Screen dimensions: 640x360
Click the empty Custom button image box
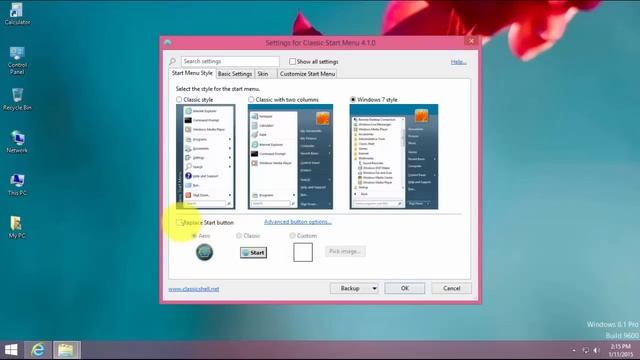coord(303,252)
